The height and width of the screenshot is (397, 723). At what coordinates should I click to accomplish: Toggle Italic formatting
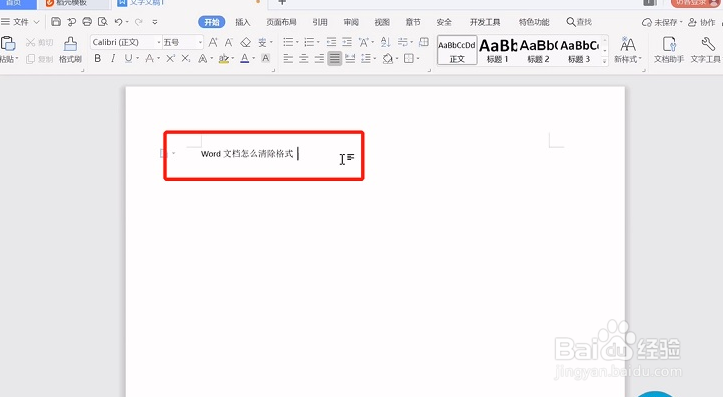[x=113, y=58]
